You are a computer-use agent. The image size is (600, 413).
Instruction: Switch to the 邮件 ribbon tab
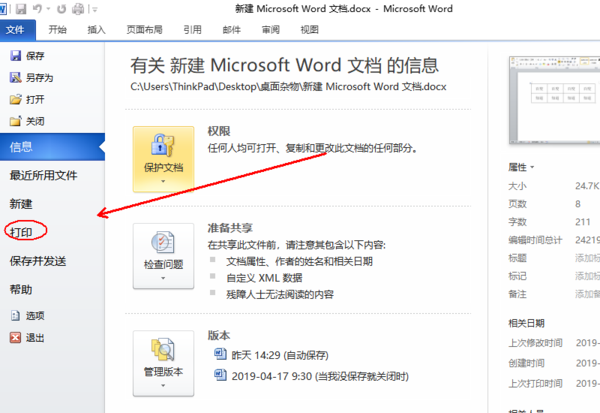(x=232, y=29)
